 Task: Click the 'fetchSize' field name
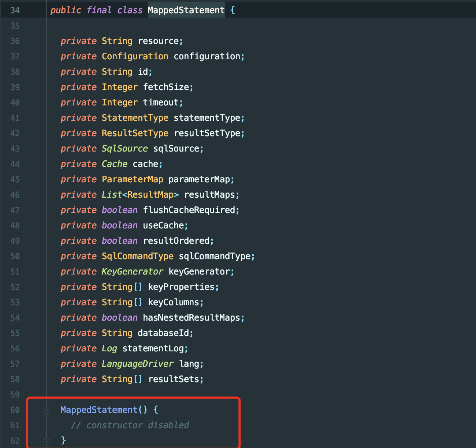(166, 87)
